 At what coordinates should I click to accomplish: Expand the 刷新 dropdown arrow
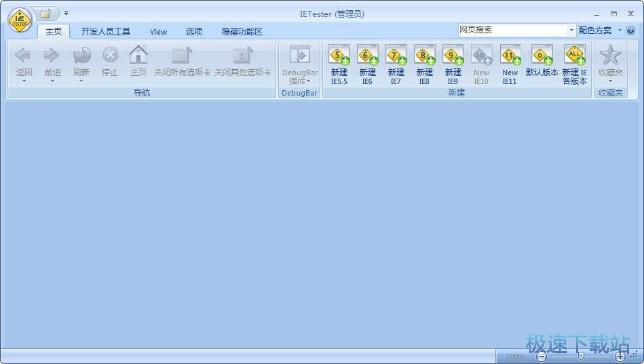coord(81,81)
